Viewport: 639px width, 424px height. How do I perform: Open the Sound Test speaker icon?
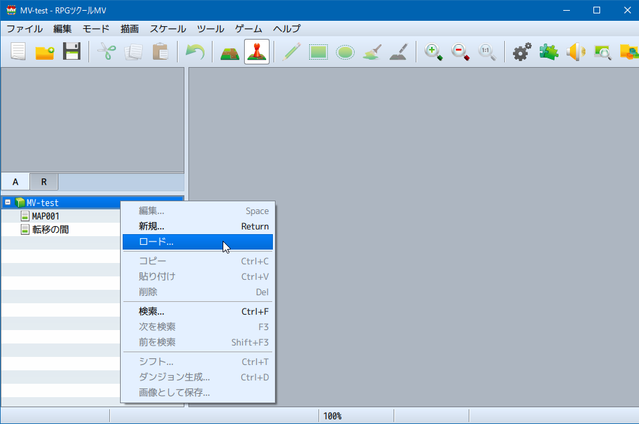click(x=576, y=52)
